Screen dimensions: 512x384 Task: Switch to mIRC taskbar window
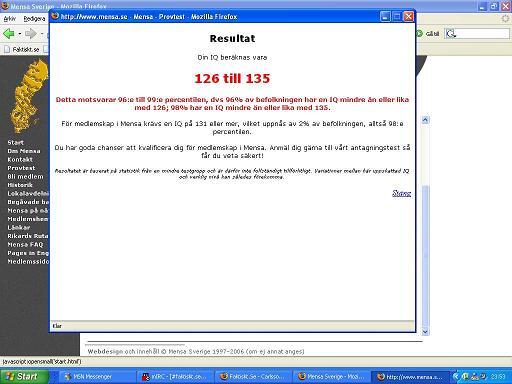(176, 377)
